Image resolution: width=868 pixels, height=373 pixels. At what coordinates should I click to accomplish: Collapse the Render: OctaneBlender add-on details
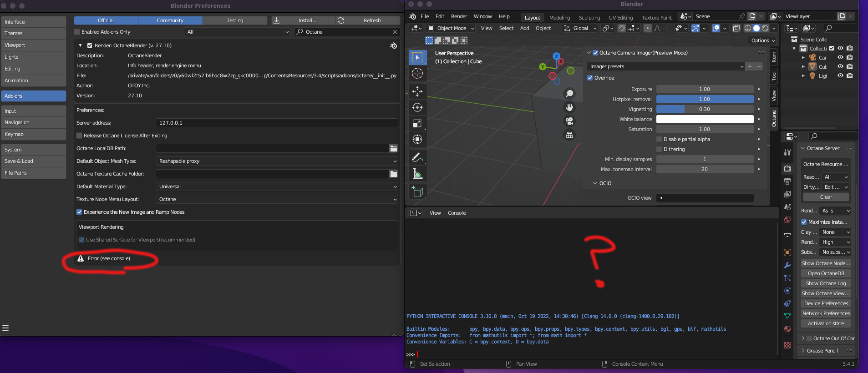[80, 45]
